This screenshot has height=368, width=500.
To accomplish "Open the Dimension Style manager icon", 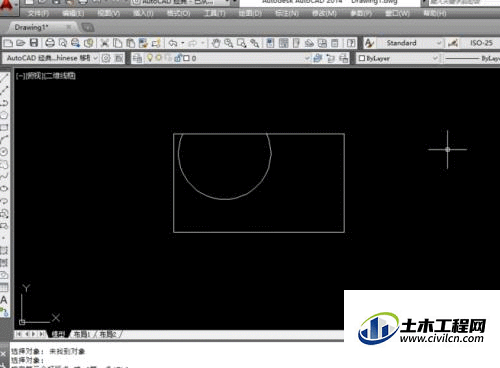I will click(x=452, y=43).
